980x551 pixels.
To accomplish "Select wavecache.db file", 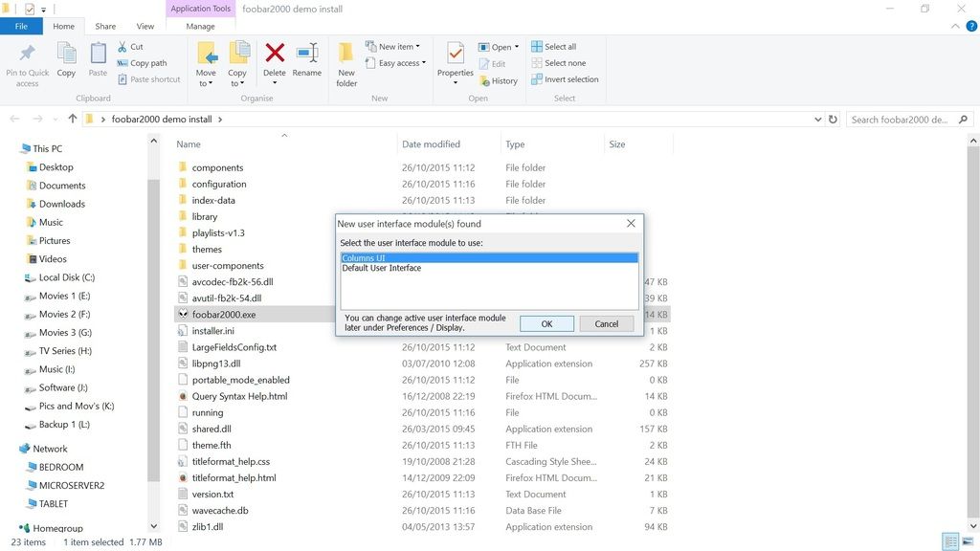I will coord(220,511).
